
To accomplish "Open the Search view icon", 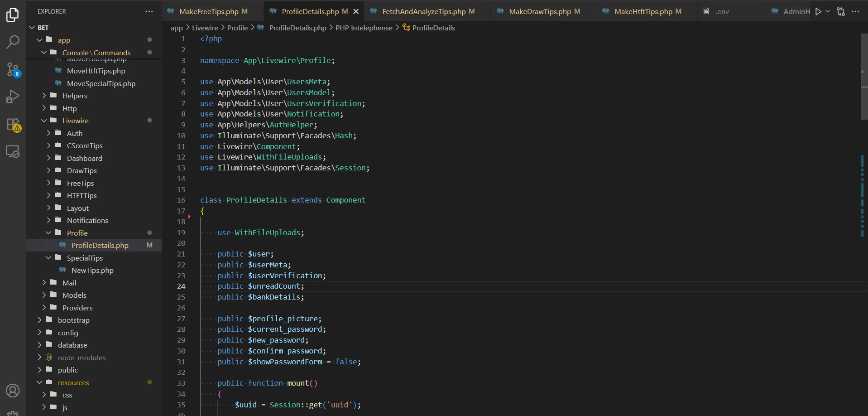I will 13,42.
